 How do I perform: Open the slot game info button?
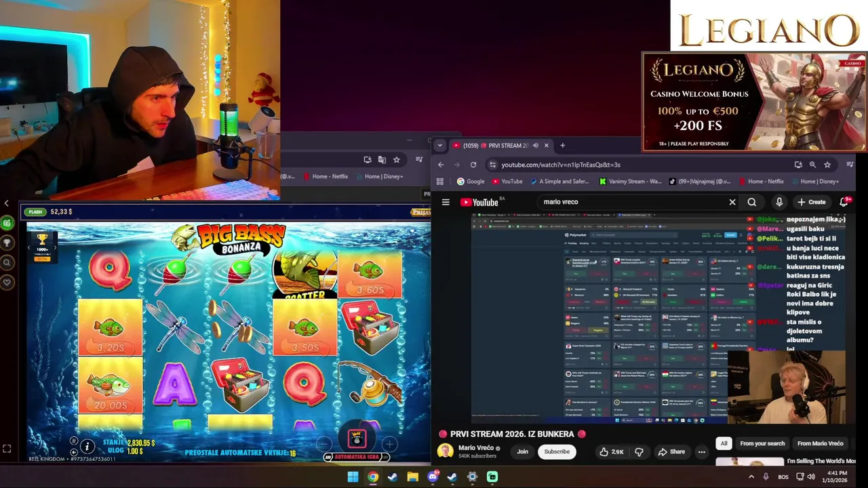(87, 446)
